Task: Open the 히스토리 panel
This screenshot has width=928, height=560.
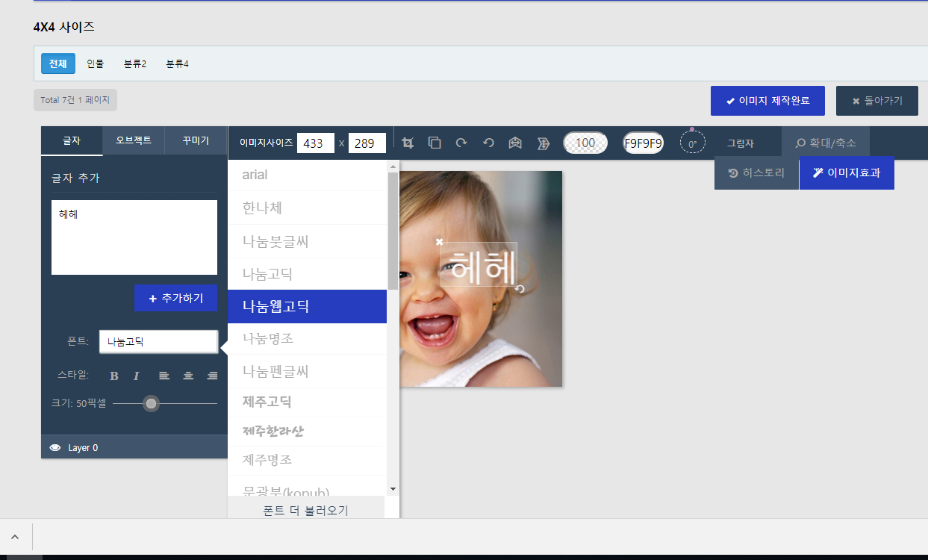Action: click(756, 172)
